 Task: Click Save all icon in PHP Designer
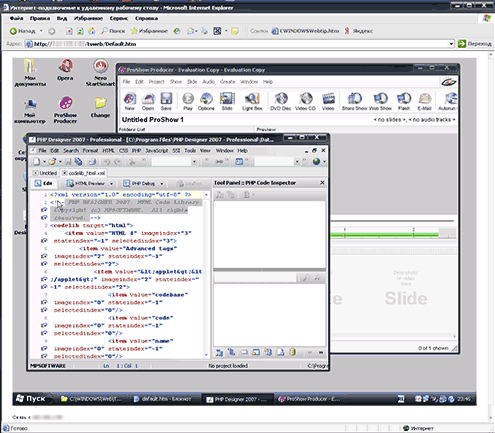coord(78,162)
